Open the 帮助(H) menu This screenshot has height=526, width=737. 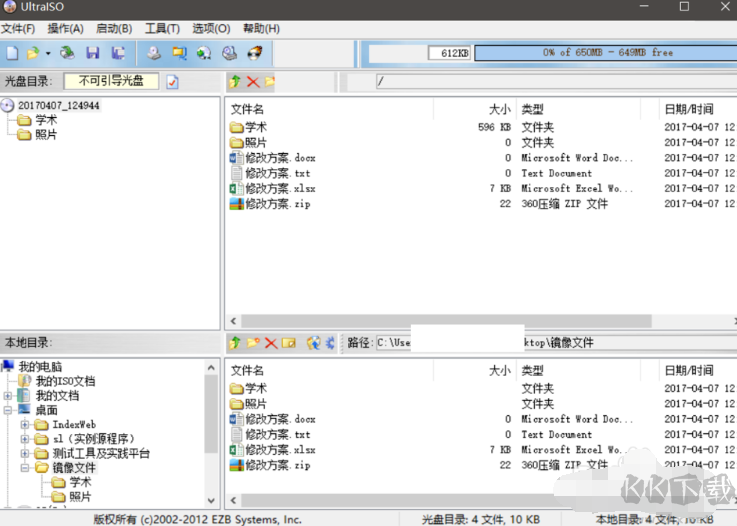pyautogui.click(x=261, y=29)
